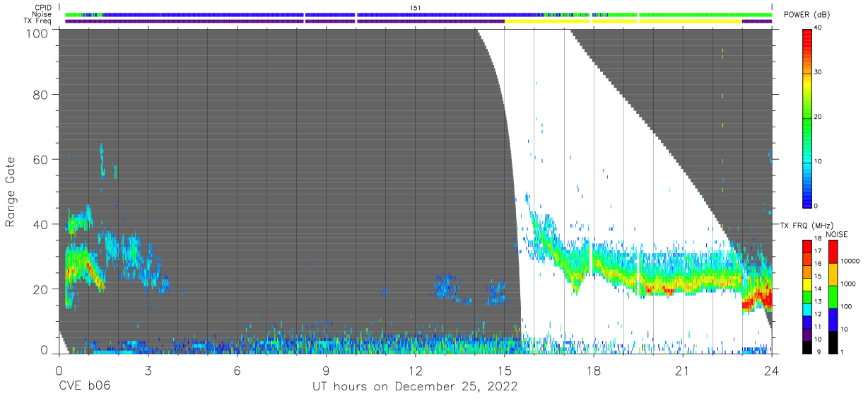Click the CVE b06 radar beam label
The width and height of the screenshot is (868, 401).
(83, 387)
